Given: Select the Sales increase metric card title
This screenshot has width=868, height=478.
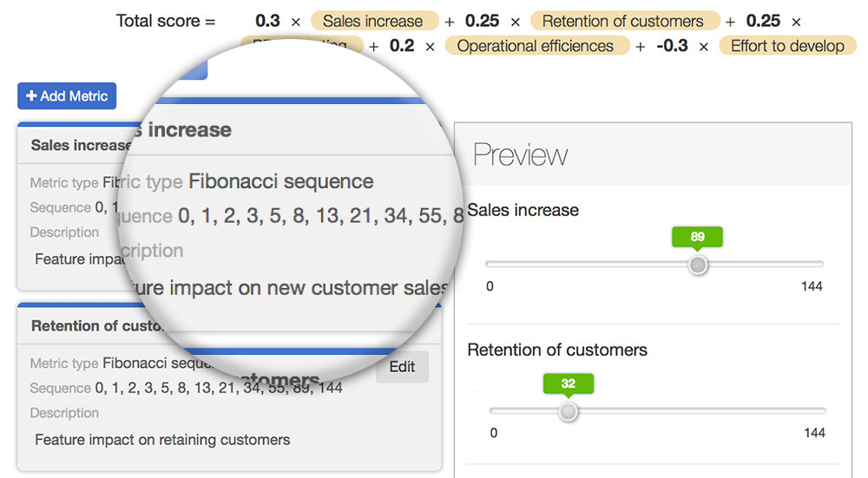Looking at the screenshot, I should coord(80,145).
